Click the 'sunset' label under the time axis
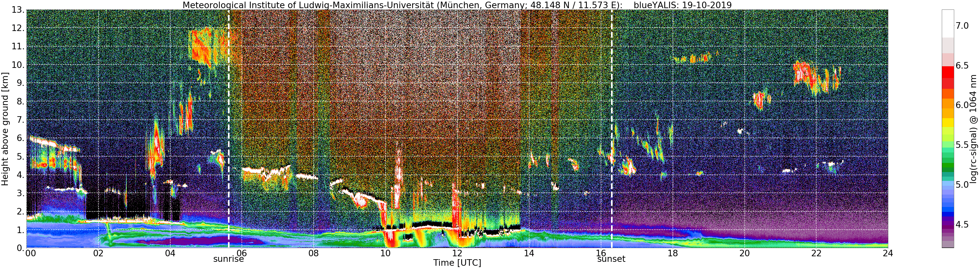This screenshot has height=269, width=980. coord(611,259)
